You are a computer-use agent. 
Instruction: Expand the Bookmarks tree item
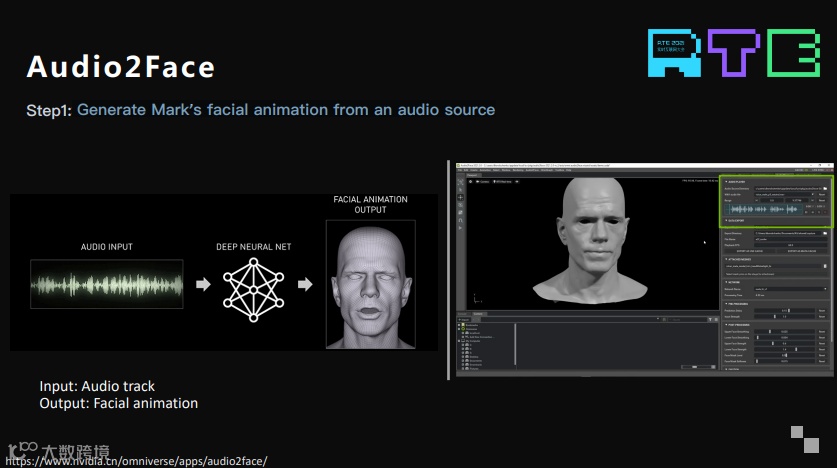click(459, 325)
